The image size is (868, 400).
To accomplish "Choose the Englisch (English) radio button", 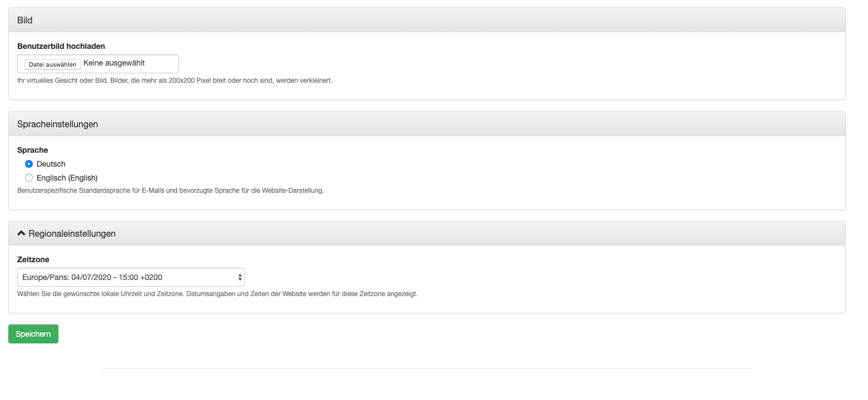I will click(x=29, y=178).
